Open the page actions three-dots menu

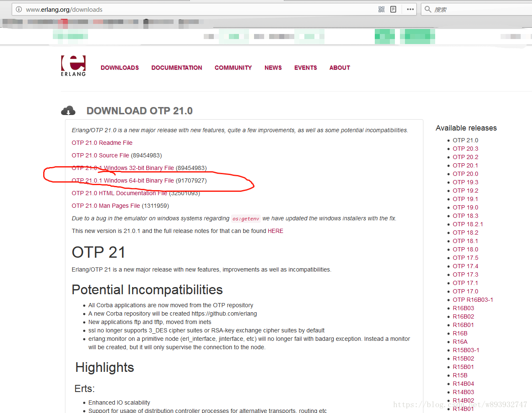pos(410,9)
